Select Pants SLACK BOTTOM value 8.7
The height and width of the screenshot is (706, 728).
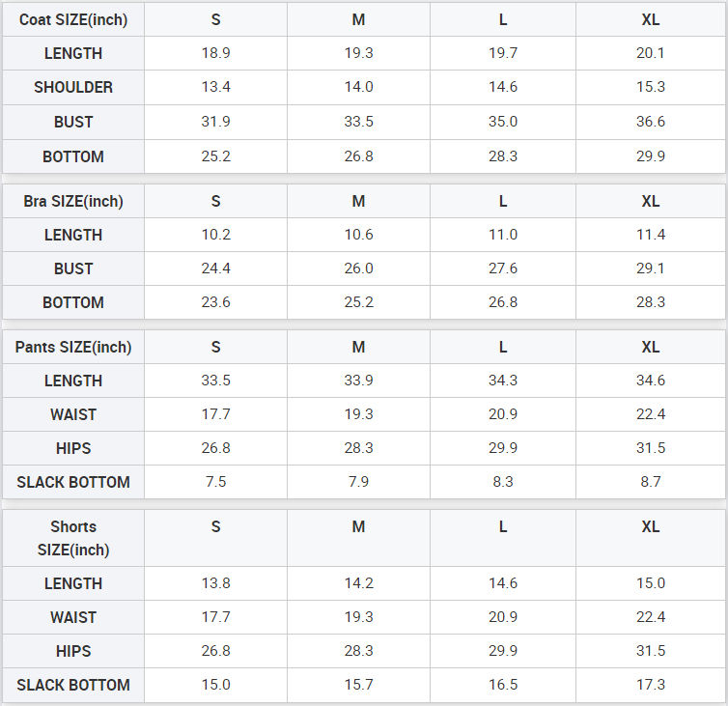(x=651, y=482)
